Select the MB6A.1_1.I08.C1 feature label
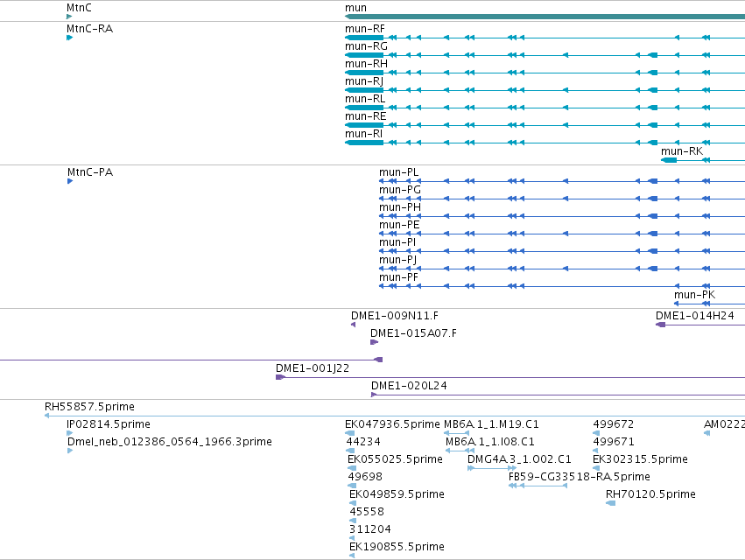 click(x=490, y=442)
